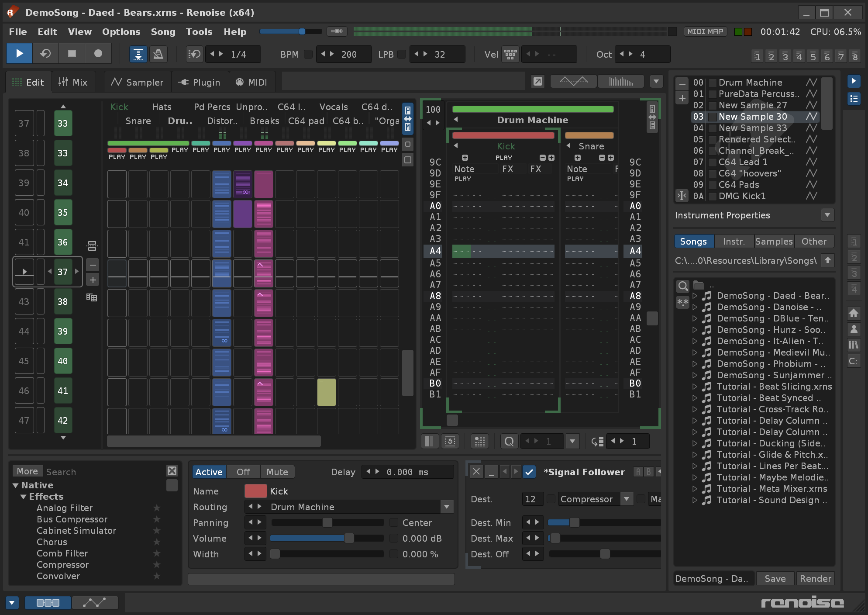Viewport: 868px width, 615px height.
Task: Click the remove instrument minus icon
Action: (x=682, y=83)
